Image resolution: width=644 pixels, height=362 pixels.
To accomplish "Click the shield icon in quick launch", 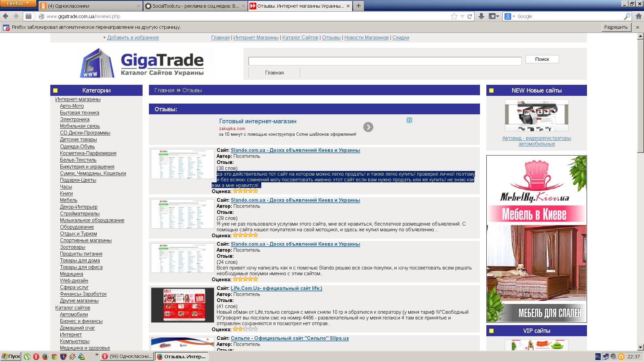I will [63, 357].
